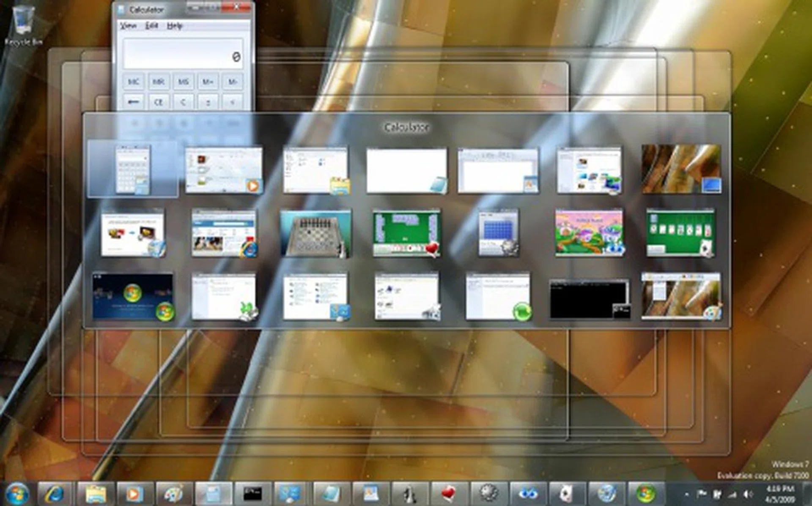The image size is (812, 506).
Task: Click the MC button in Calculator
Action: click(x=134, y=82)
